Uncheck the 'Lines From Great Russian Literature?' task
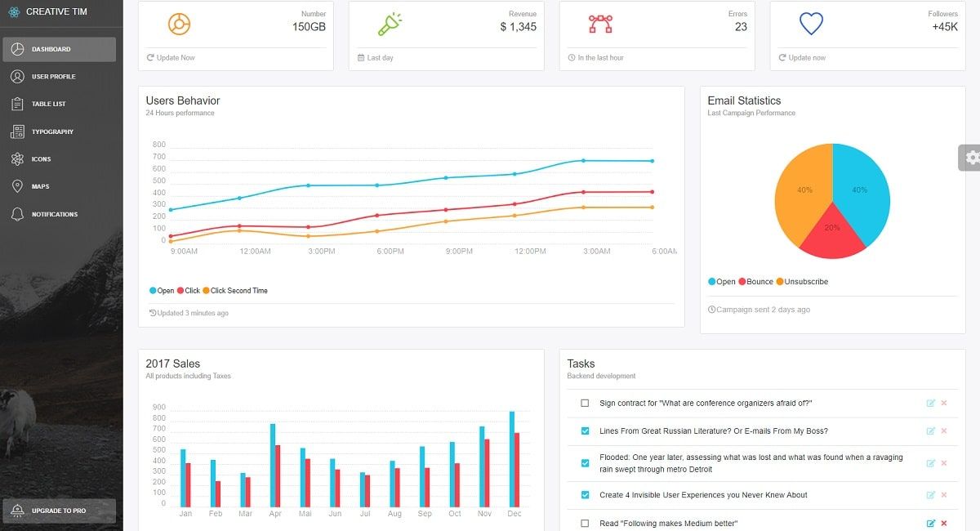Viewport: 980px width, 531px height. coord(584,431)
